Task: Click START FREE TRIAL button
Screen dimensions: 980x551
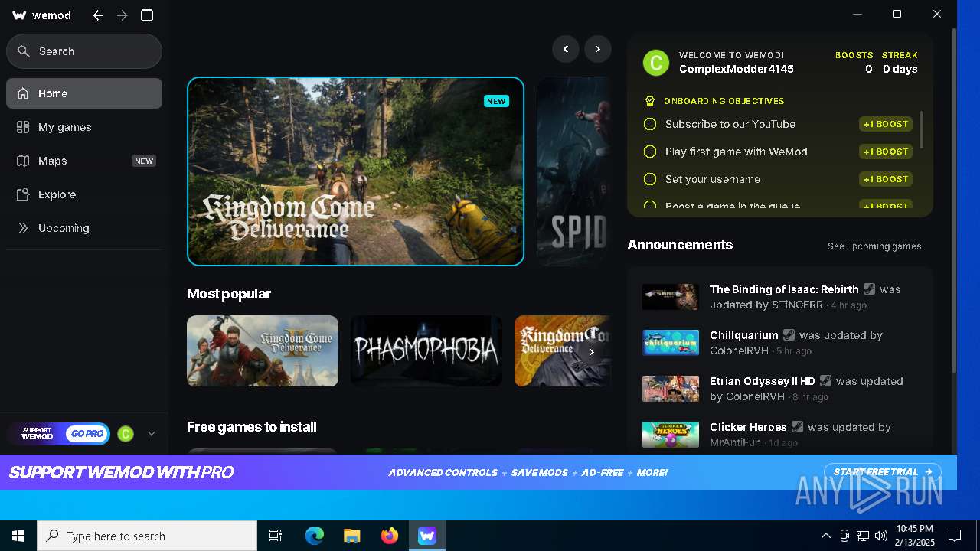Action: click(882, 472)
